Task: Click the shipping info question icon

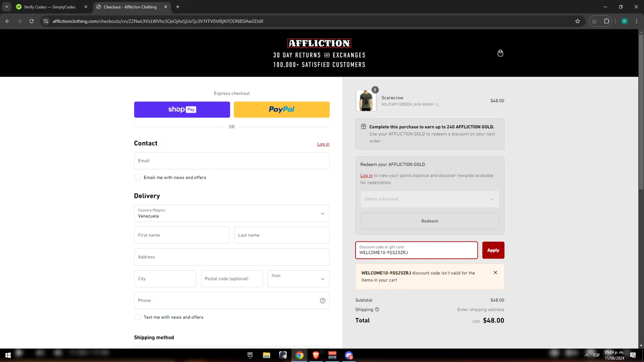Action: pos(377,310)
